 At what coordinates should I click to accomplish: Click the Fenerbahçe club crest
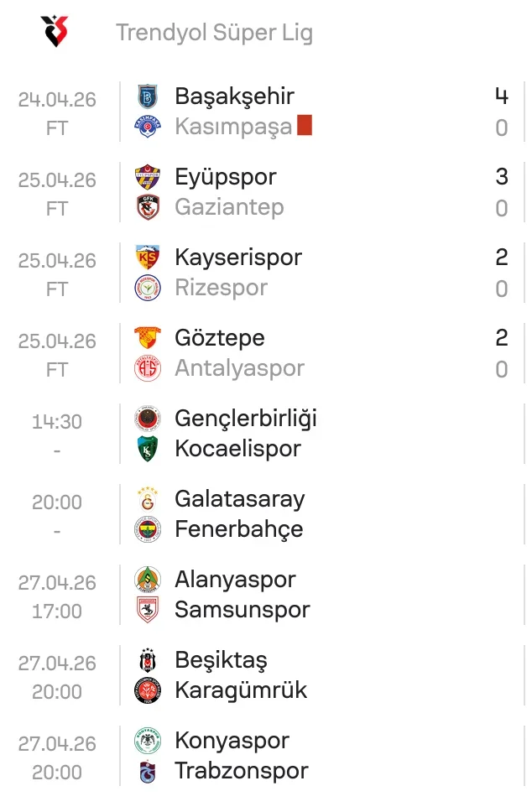[x=148, y=529]
